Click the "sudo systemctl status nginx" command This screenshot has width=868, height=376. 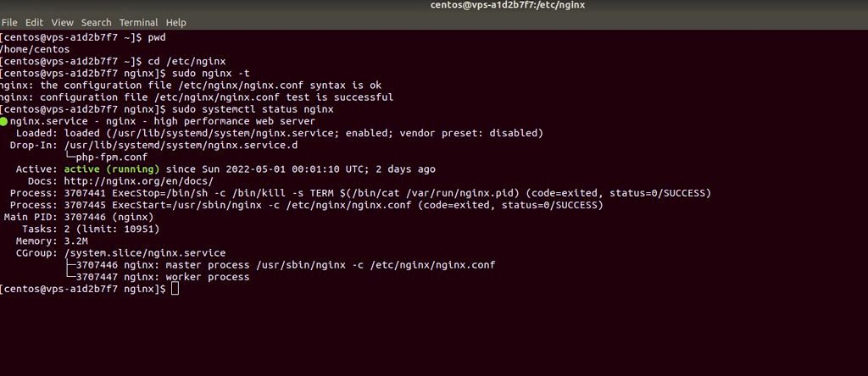tap(253, 109)
